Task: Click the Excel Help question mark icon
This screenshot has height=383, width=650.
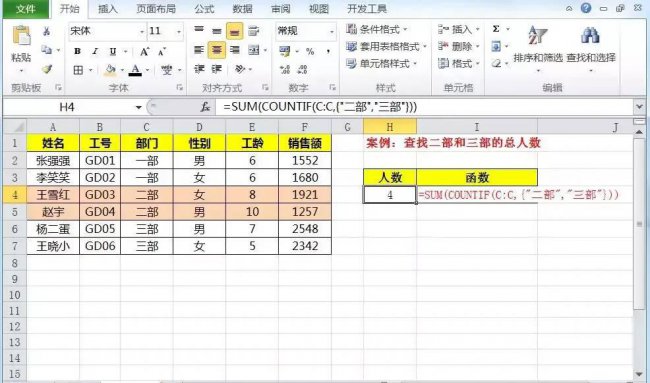Action: (x=586, y=8)
